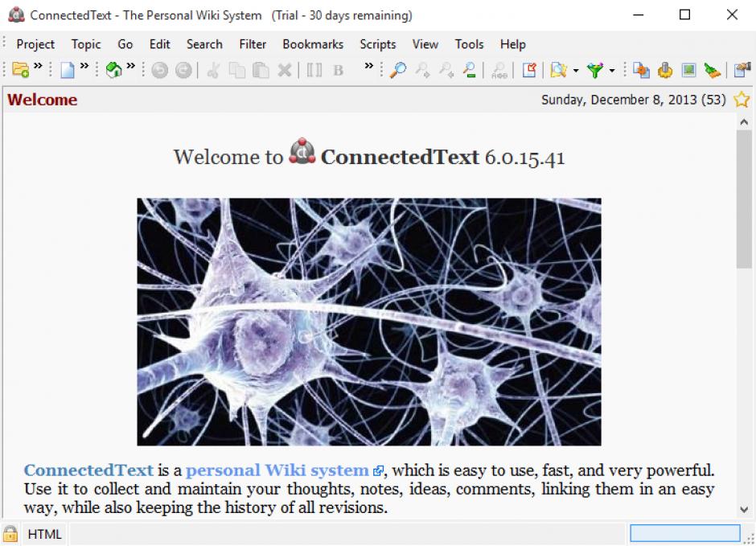The width and height of the screenshot is (756, 546).
Task: Expand the edit toolbar overflow chevron after Bold
Action: [369, 66]
